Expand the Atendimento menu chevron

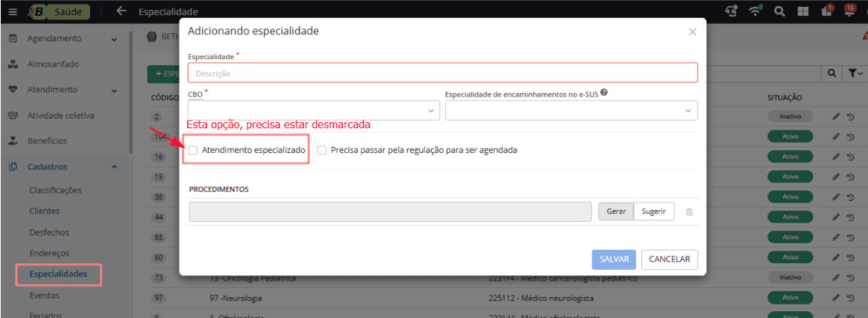(114, 90)
